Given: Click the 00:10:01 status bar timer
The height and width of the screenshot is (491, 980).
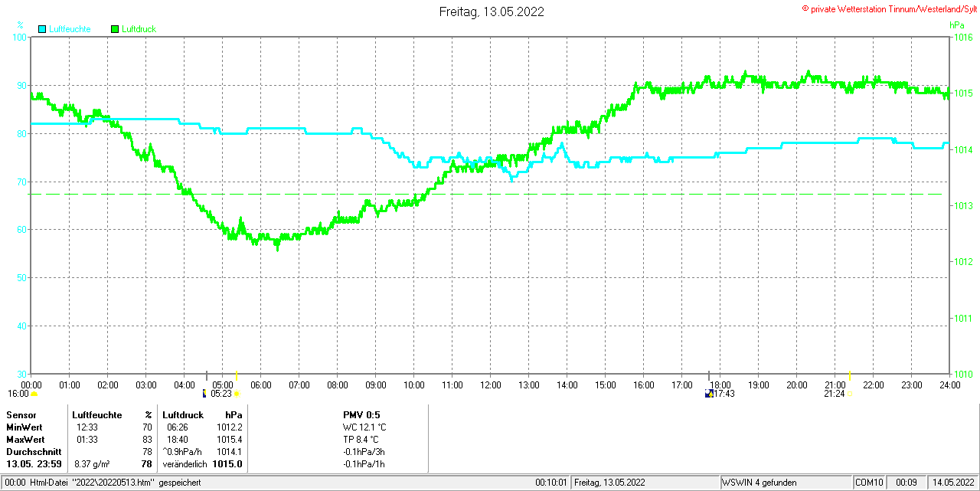Looking at the screenshot, I should click(x=551, y=483).
